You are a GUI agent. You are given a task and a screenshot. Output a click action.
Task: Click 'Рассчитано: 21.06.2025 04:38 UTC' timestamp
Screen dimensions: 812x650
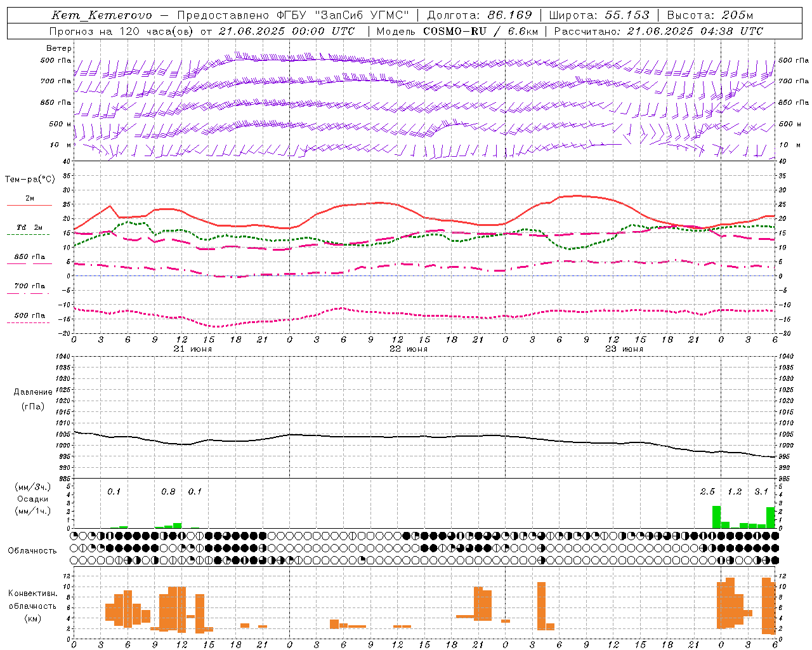(658, 31)
